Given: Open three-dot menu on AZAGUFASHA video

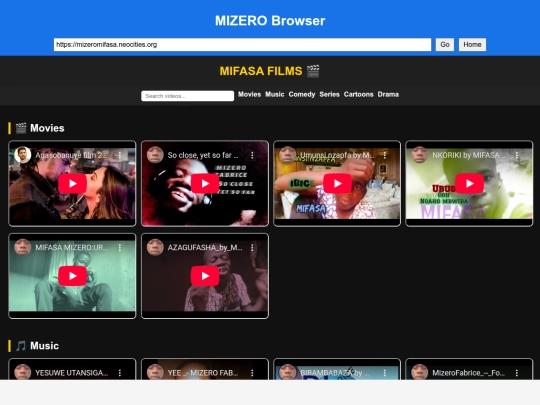Looking at the screenshot, I should [252, 248].
